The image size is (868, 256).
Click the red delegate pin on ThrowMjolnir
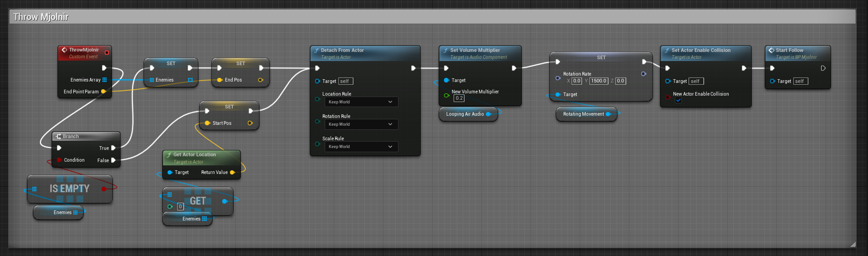[x=107, y=52]
